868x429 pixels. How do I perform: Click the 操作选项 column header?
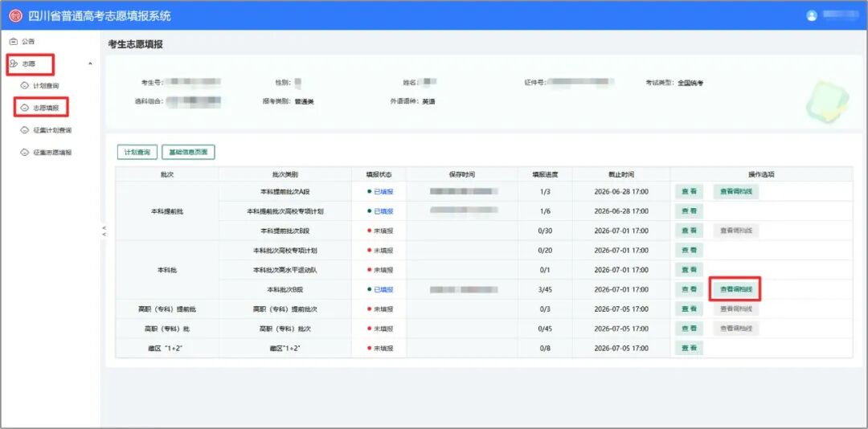tap(761, 174)
